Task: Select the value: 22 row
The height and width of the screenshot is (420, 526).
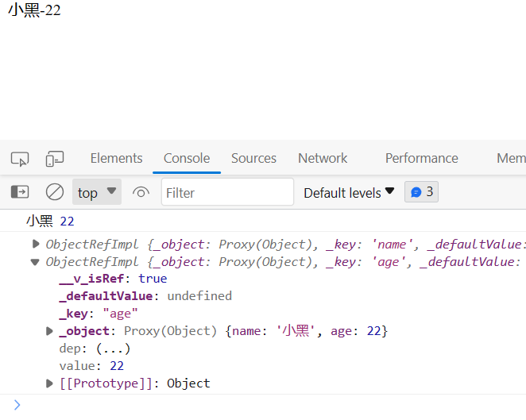Action: [x=91, y=366]
